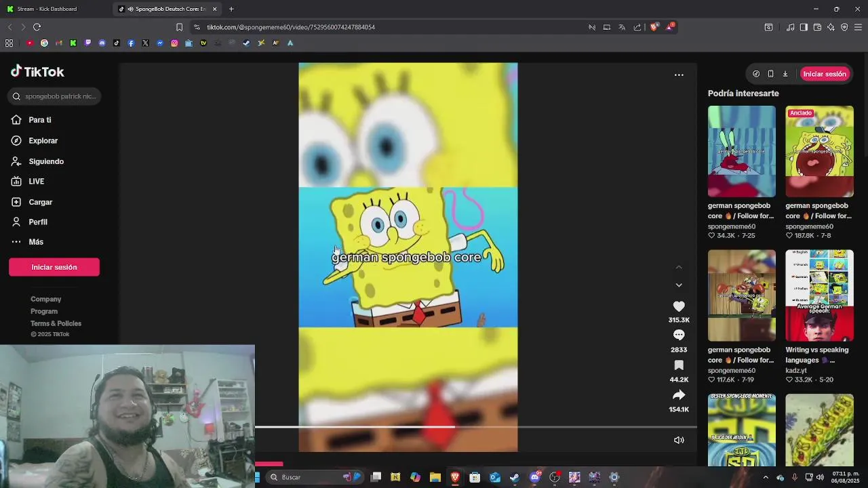Open Writing vs speaking languages thumbnail
This screenshot has width=868, height=488.
click(x=819, y=296)
